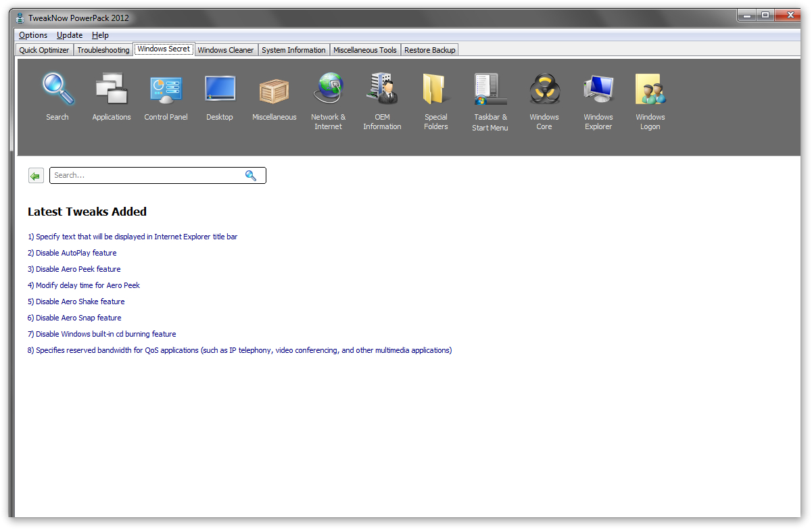The width and height of the screenshot is (812, 530).
Task: Open the Help menu
Action: (x=100, y=35)
